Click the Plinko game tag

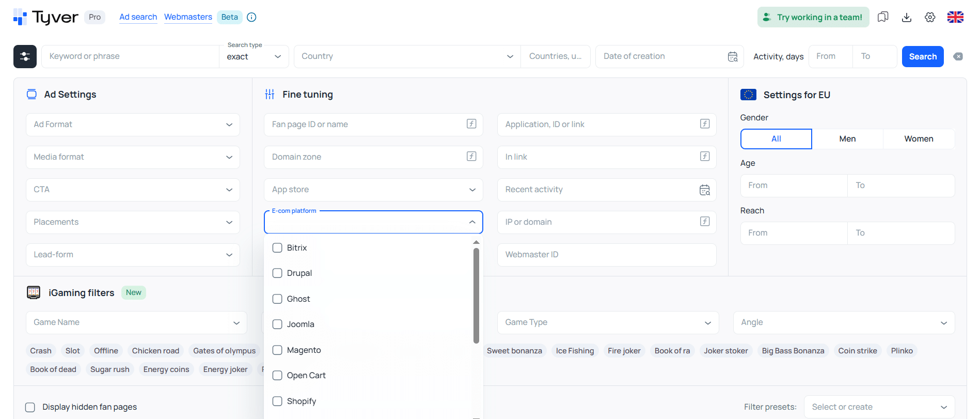902,351
